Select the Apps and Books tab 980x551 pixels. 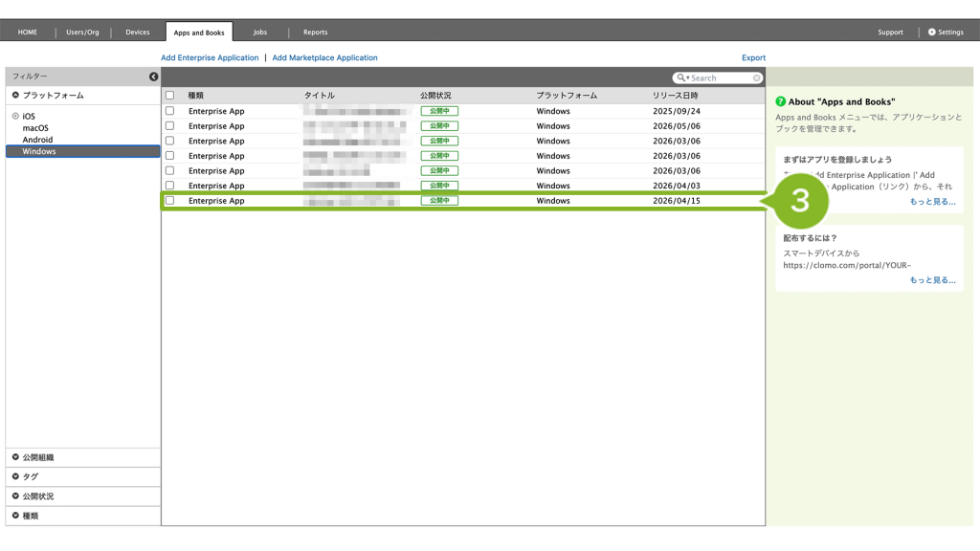click(199, 33)
